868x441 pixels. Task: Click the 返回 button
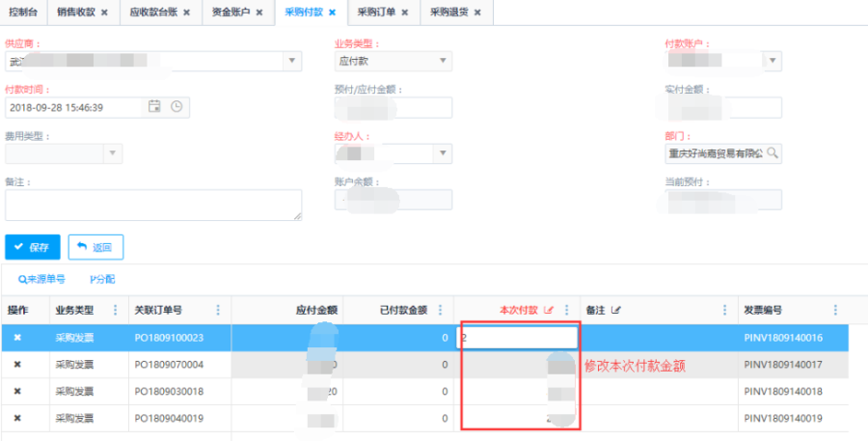[x=95, y=247]
